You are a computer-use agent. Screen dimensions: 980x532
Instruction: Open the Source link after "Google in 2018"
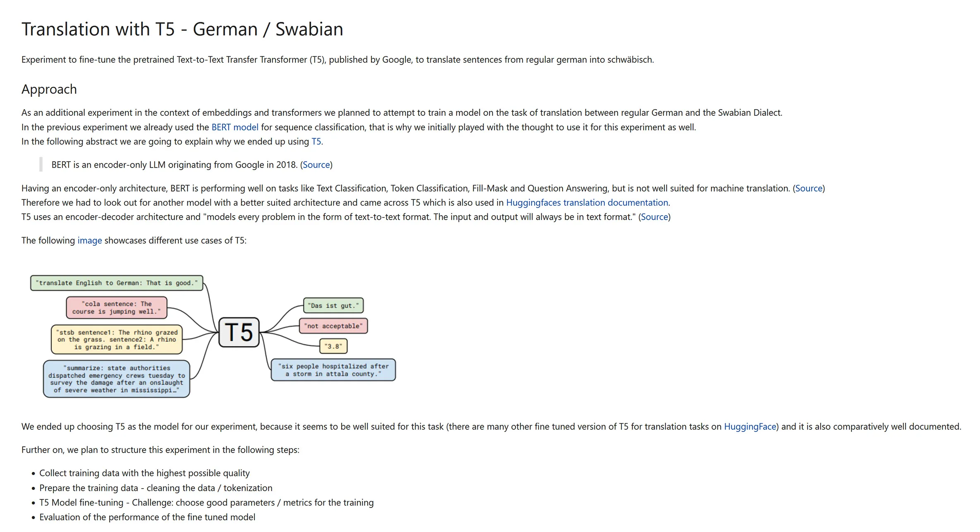pos(316,165)
